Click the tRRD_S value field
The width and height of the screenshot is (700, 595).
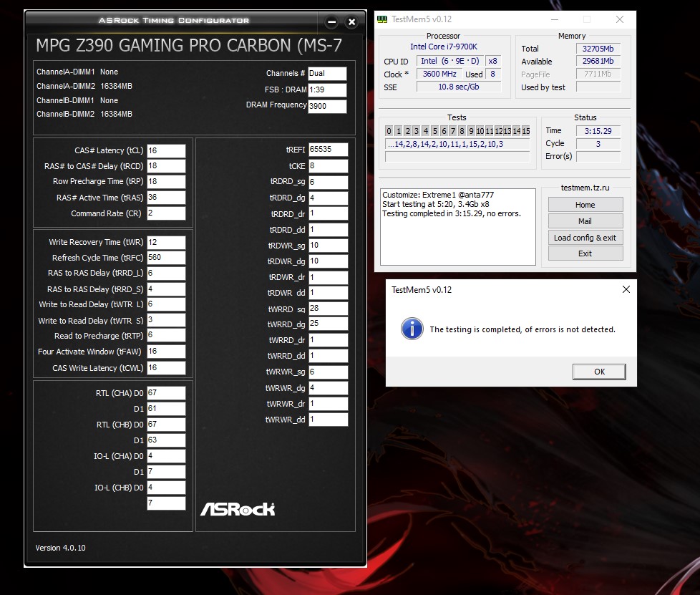point(166,289)
